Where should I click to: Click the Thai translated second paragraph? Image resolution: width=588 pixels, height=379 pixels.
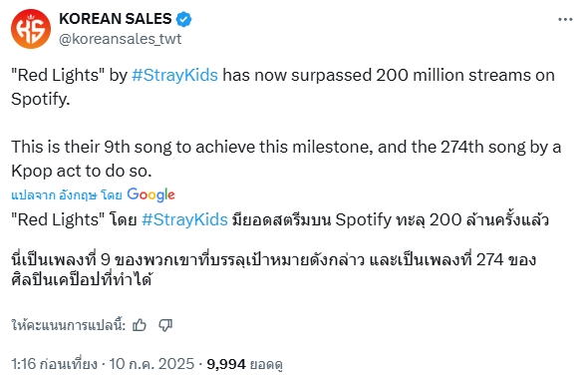[273, 269]
